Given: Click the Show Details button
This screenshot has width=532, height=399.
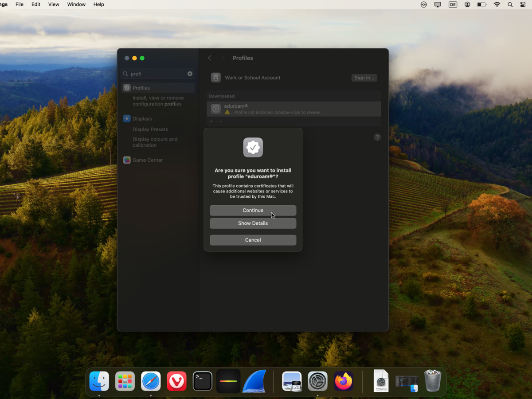Looking at the screenshot, I should [253, 223].
